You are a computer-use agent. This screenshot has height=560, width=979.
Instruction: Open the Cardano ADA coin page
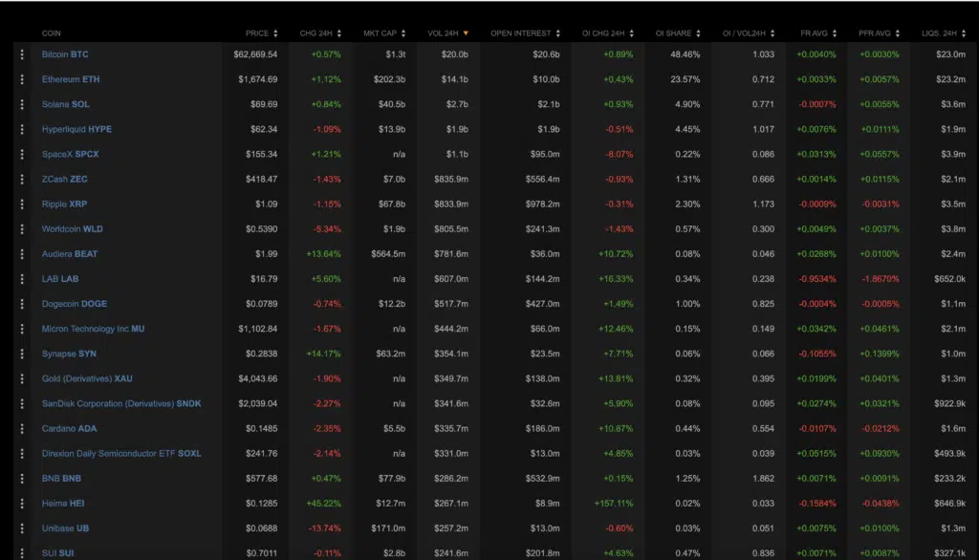(x=69, y=429)
